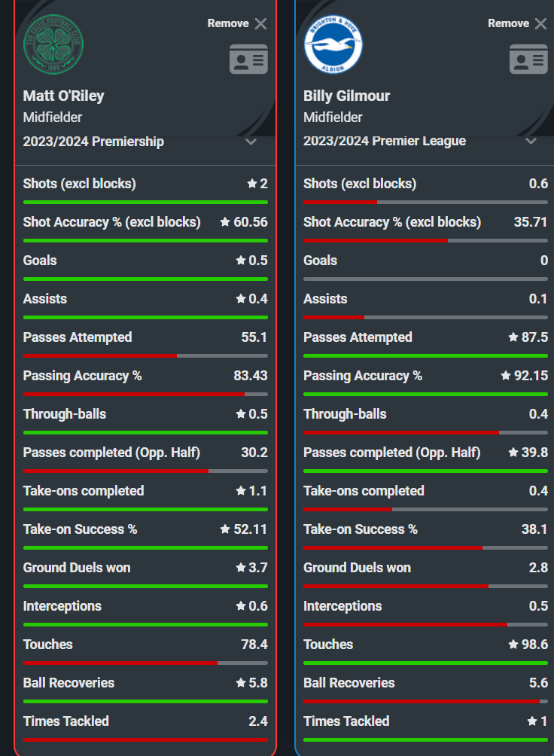Image resolution: width=554 pixels, height=756 pixels.
Task: Click the star next to Gilmour's Touches value
Action: [x=513, y=644]
